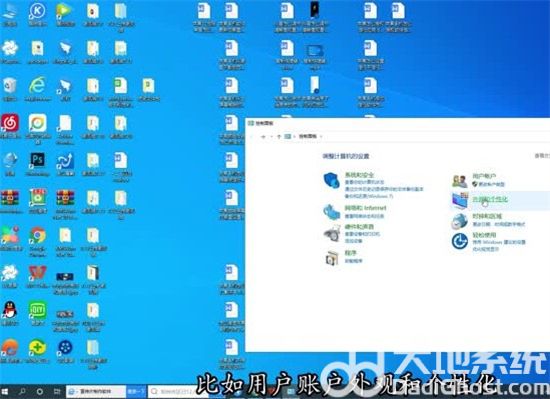This screenshot has width=550, height=399.
Task: Open the blue arrow chart app icon
Action: click(65, 164)
